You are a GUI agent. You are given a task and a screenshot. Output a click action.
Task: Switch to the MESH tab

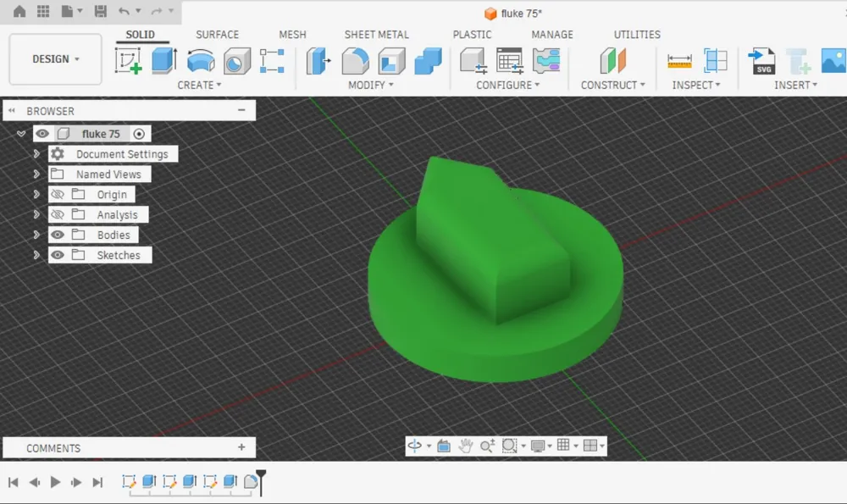point(292,35)
